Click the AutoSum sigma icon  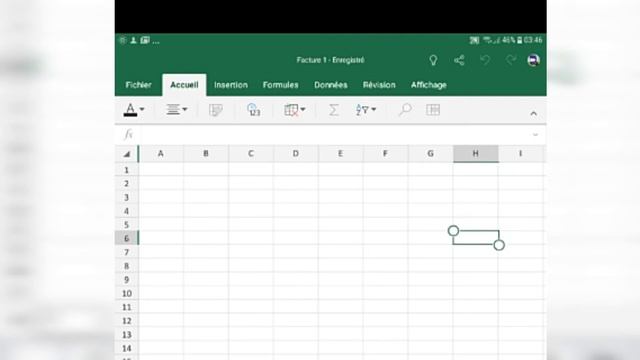pyautogui.click(x=333, y=110)
